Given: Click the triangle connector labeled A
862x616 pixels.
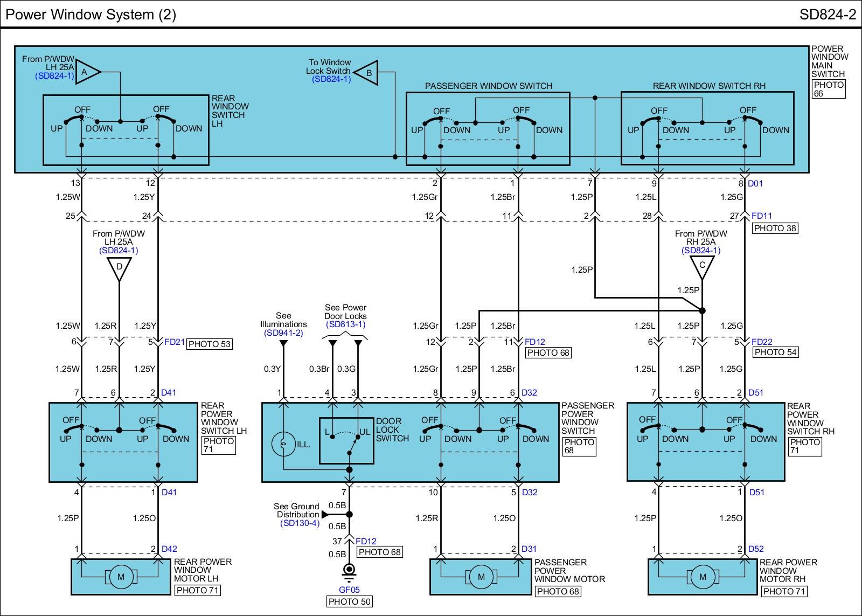Looking at the screenshot, I should coord(87,72).
